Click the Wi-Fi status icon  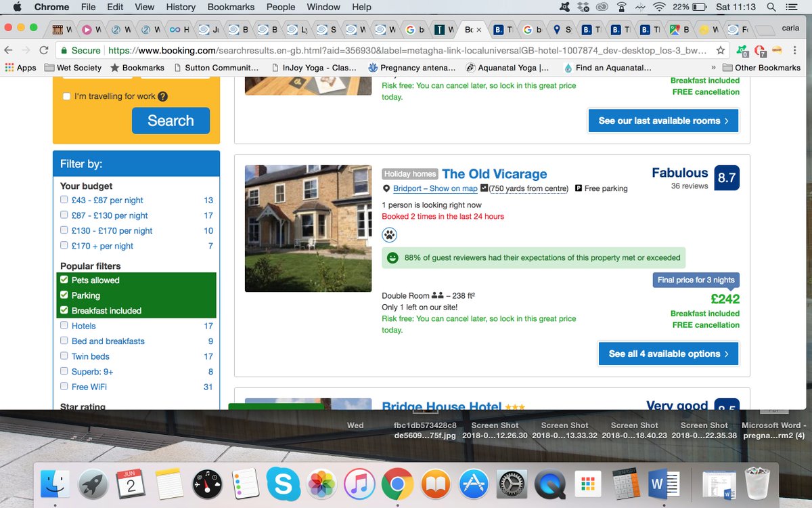659,7
